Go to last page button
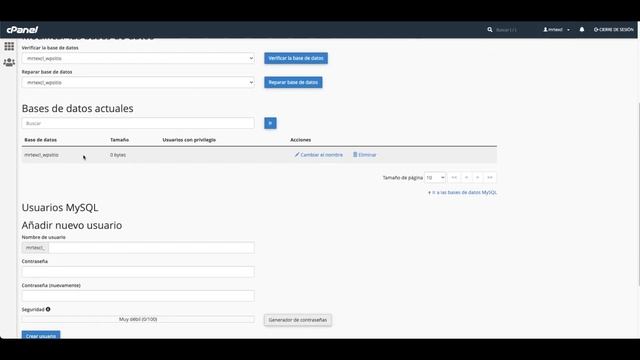640x360 pixels. 490,178
